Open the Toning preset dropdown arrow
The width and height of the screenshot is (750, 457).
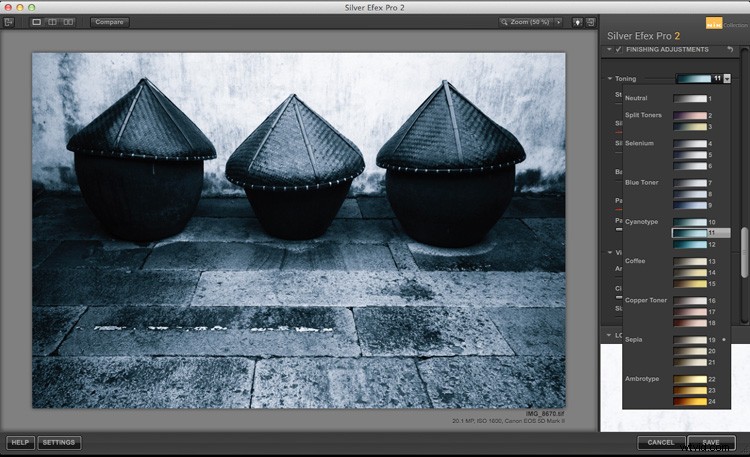[727, 78]
